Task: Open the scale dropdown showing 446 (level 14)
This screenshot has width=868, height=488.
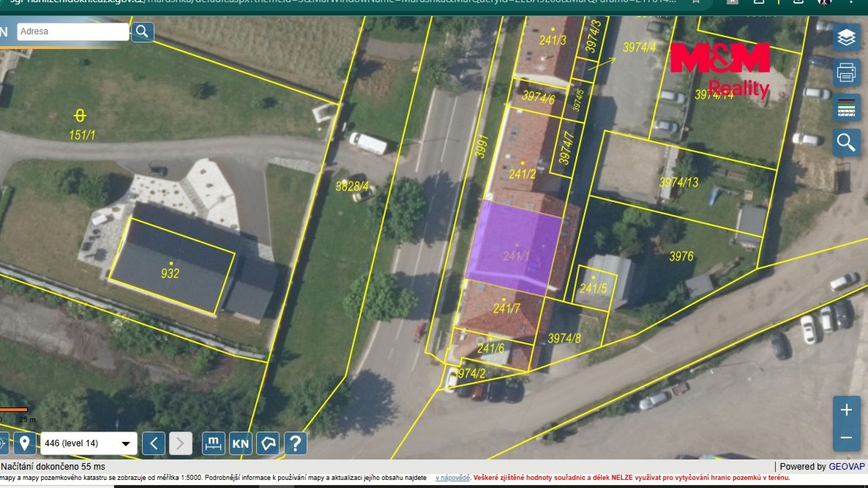Action: click(89, 443)
